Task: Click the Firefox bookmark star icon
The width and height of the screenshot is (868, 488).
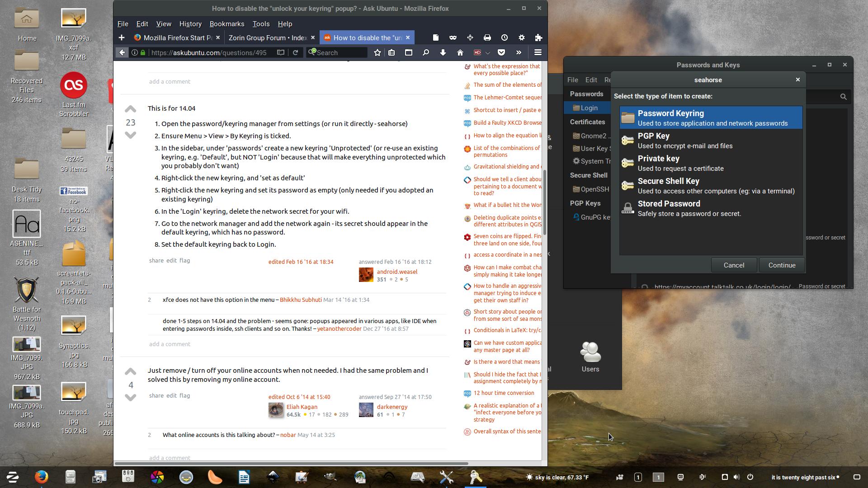Action: 377,52
